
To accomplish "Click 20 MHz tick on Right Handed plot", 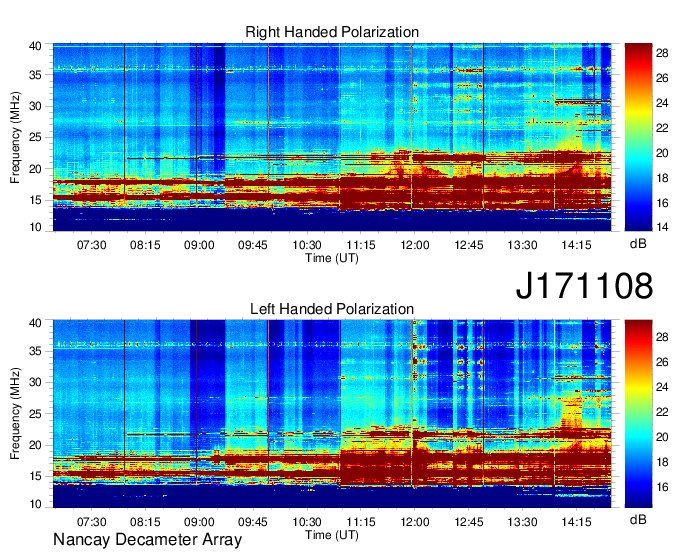I will [36, 169].
